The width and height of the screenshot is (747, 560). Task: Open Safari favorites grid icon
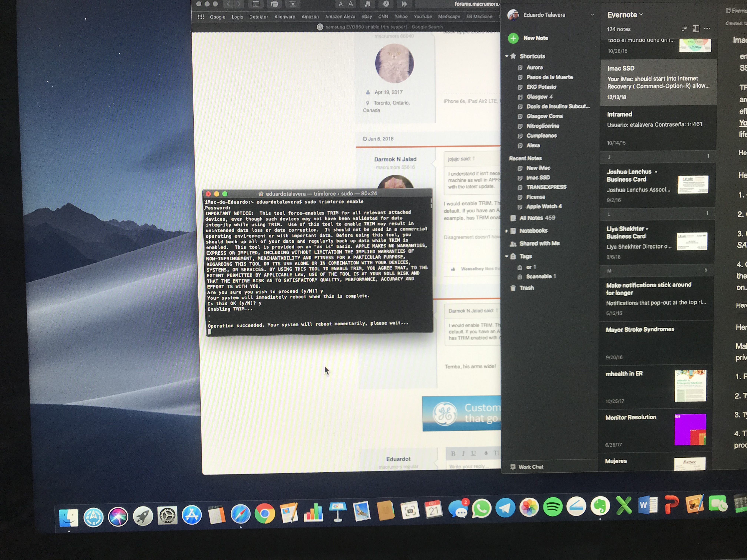(201, 17)
